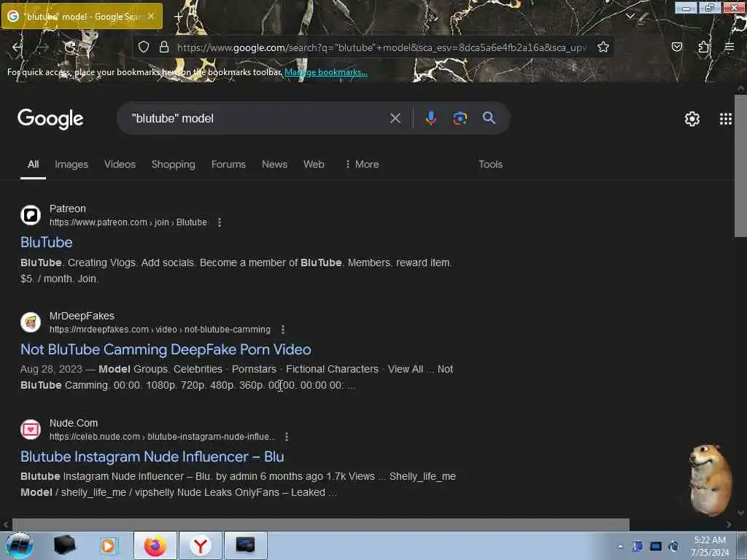Expand the list all tabs chevron
Screen dimensions: 747x560
point(630,16)
